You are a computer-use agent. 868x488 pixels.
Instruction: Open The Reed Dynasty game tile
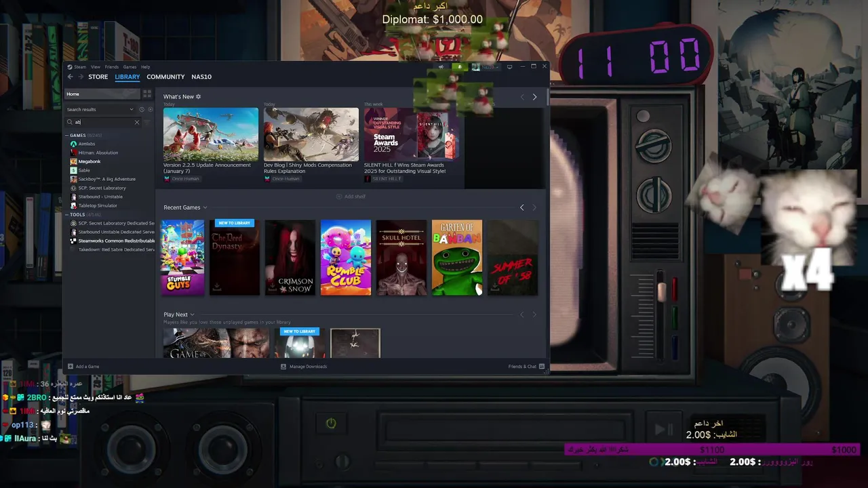tap(234, 258)
